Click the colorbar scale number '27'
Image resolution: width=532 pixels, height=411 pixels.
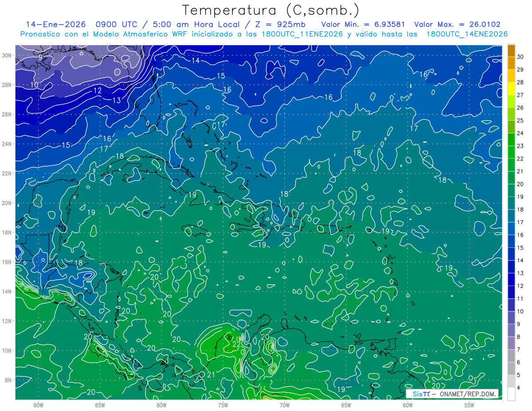coord(520,95)
